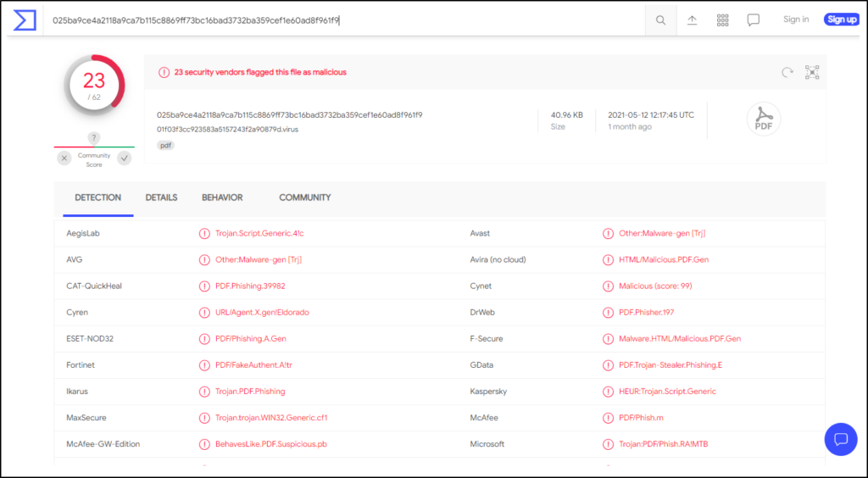The width and height of the screenshot is (868, 478).
Task: Select the pdf tag chip
Action: tap(165, 146)
